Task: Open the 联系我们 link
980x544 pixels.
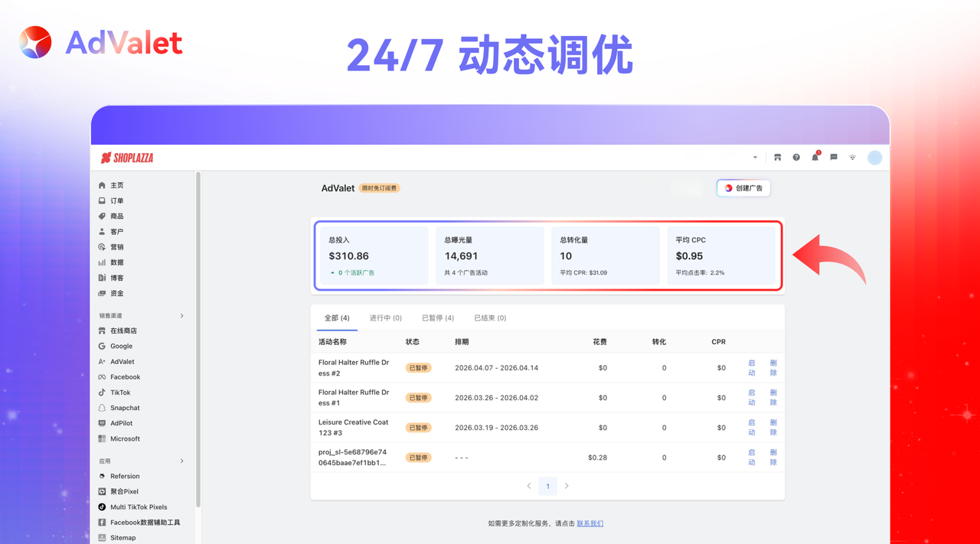Action: coord(590,523)
